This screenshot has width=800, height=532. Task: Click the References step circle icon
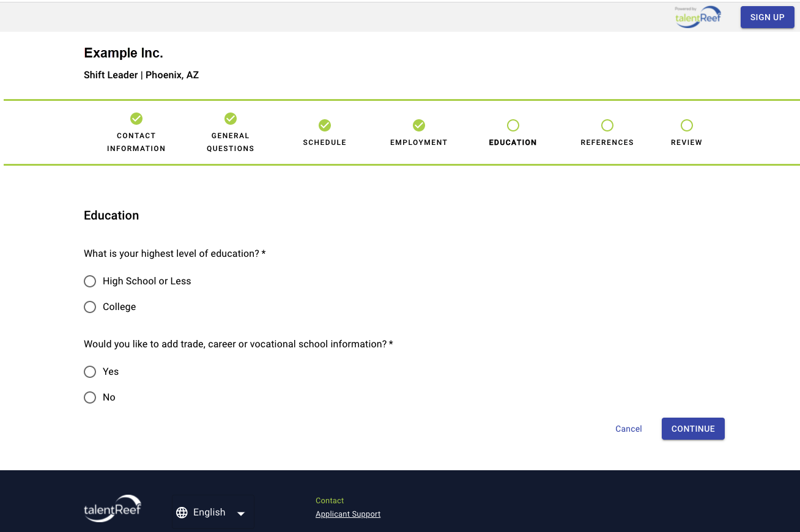(607, 125)
